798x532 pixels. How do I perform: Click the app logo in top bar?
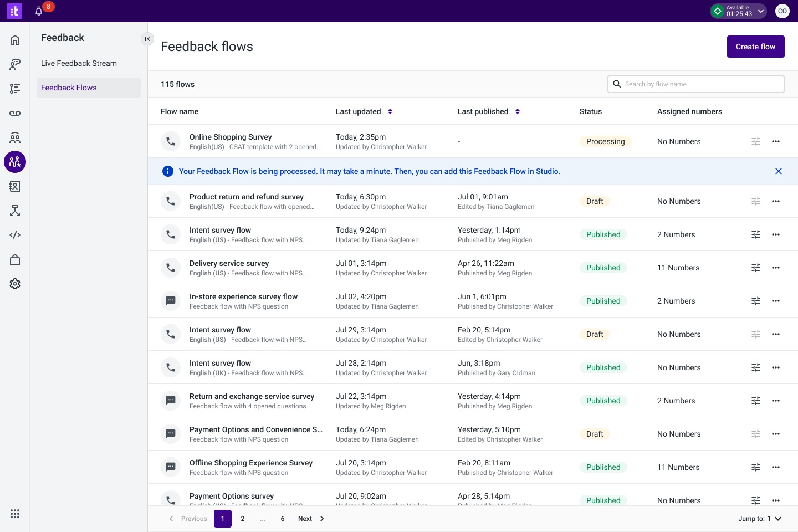[x=14, y=11]
